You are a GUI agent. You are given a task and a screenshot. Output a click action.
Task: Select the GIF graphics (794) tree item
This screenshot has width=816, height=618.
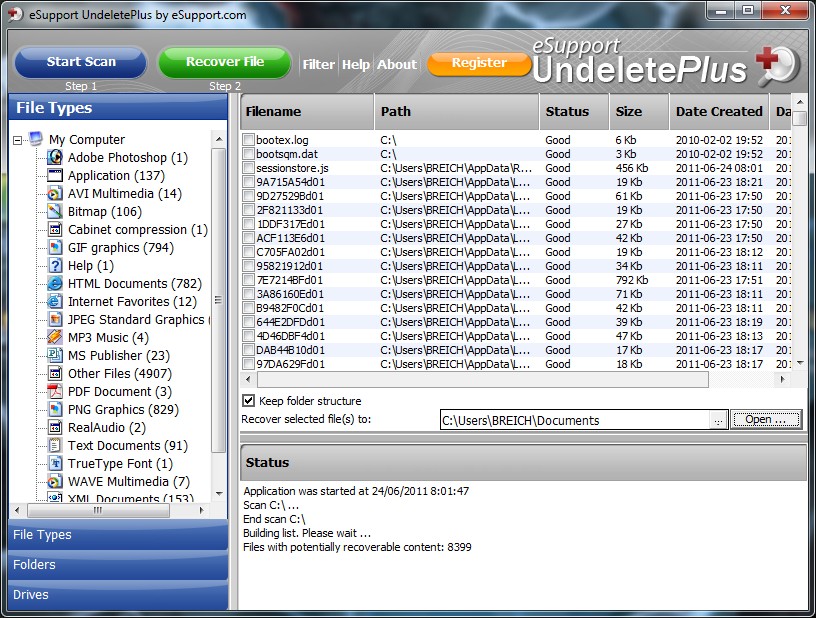coord(121,248)
